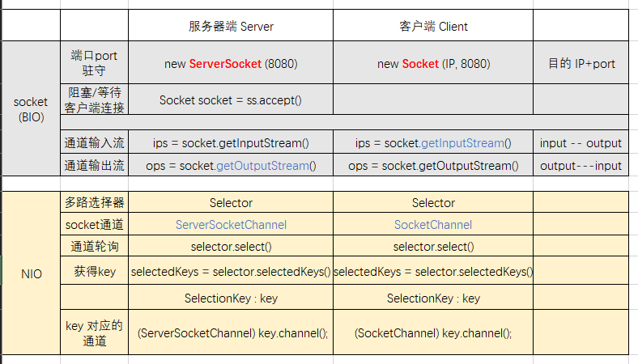Viewport: 638px width, 364px height.
Task: Select the input -- output cell
Action: (581, 142)
